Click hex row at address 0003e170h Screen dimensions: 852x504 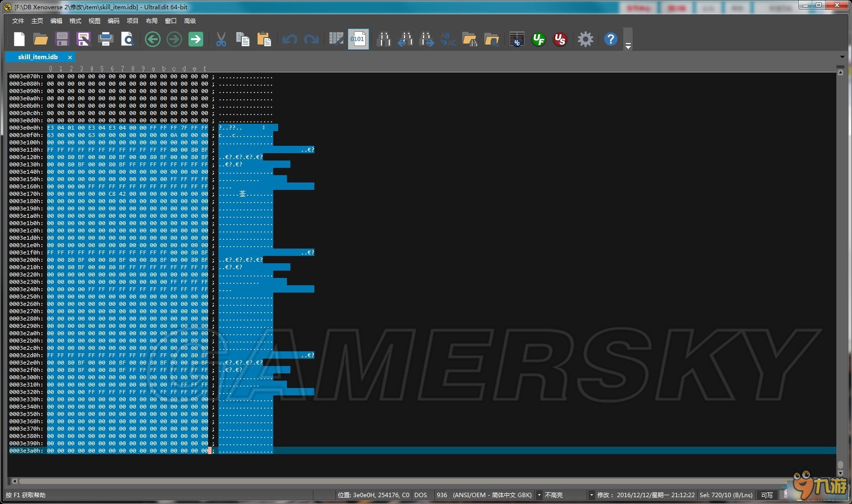point(141,194)
